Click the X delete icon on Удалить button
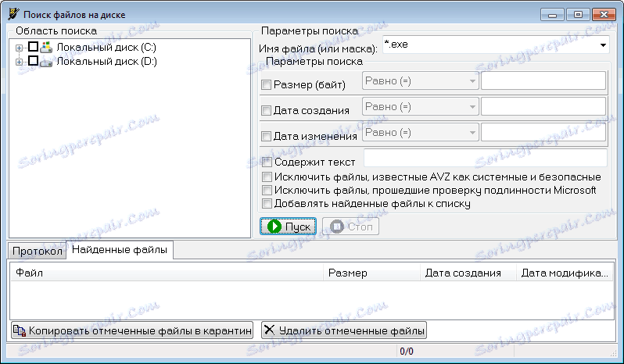 (x=270, y=330)
